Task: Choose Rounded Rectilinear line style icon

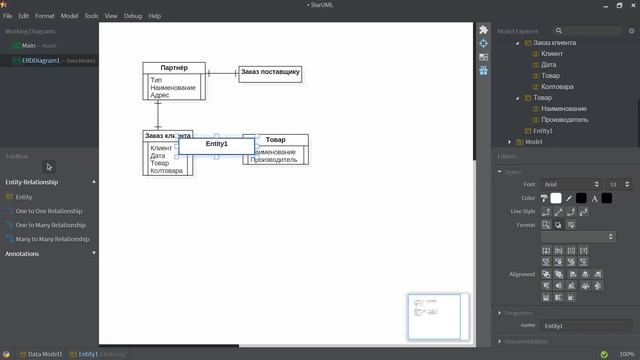Action: pos(571,212)
